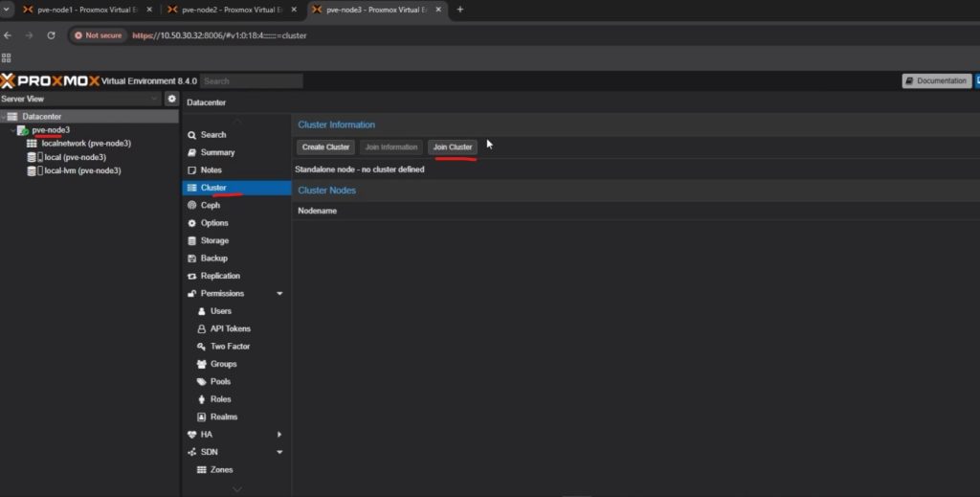Close the pve-node1 browser tab
The width and height of the screenshot is (980, 497).
point(149,10)
